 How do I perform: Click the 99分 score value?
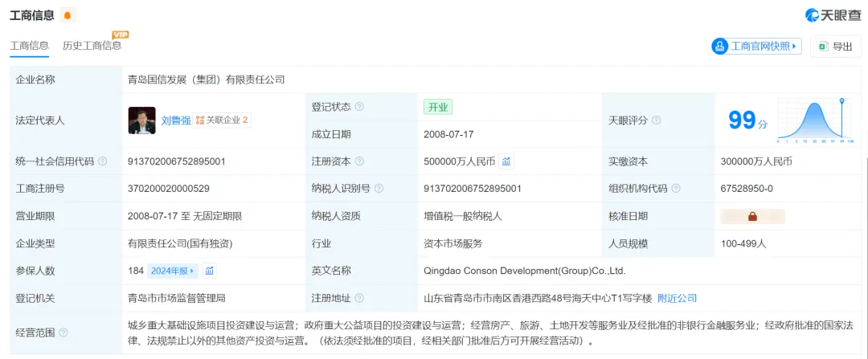[x=748, y=120]
